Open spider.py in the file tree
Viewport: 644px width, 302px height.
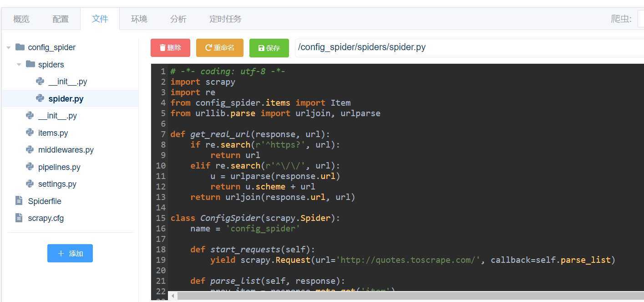(66, 98)
